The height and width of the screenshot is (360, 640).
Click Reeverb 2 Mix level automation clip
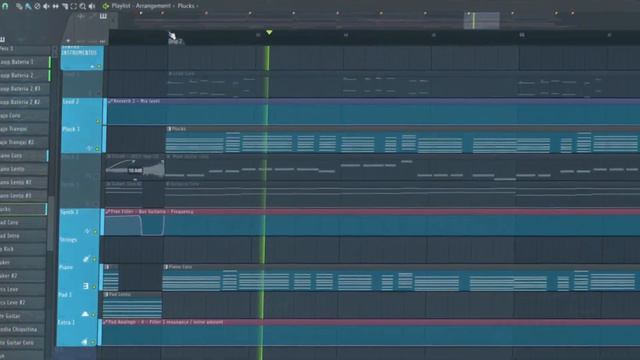coord(373,111)
